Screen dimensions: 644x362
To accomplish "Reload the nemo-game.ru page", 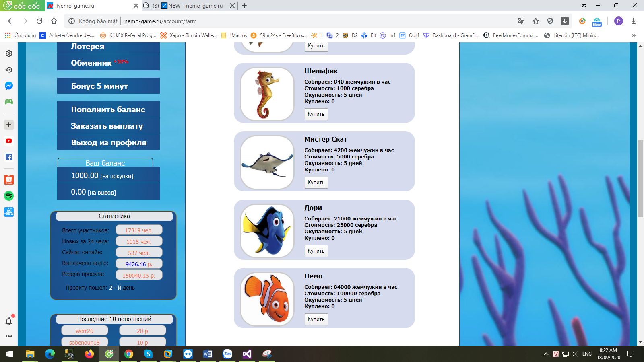I will pos(39,21).
